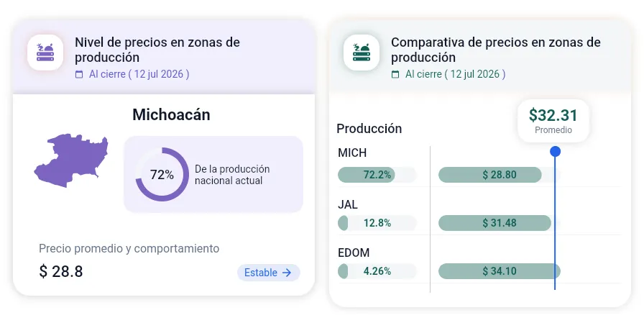Click "Precio promedio y comportamiento" label

(129, 249)
